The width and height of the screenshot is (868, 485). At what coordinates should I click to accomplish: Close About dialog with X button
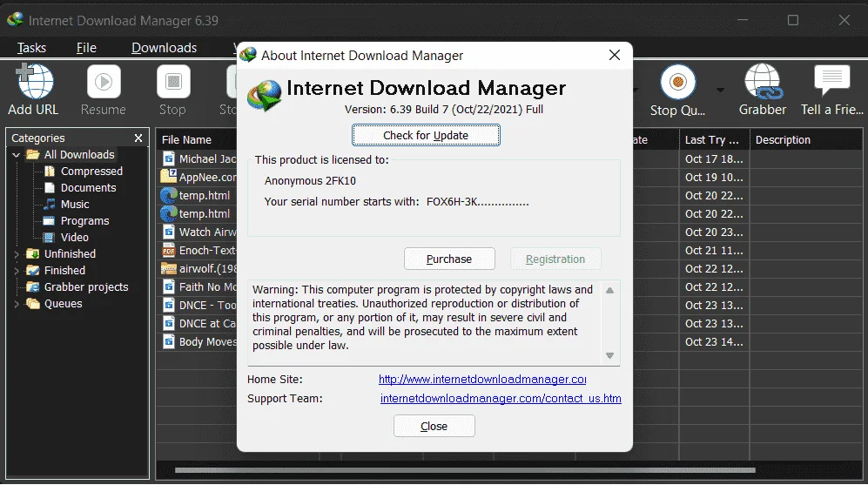615,55
